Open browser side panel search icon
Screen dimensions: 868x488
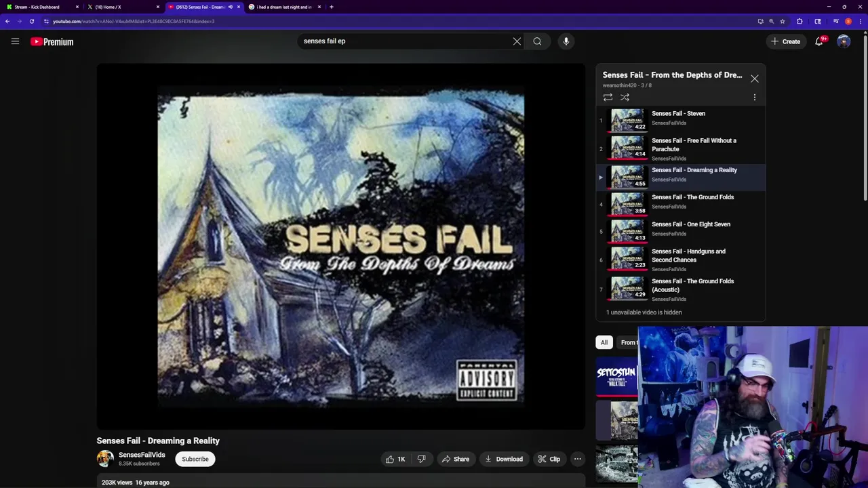point(818,21)
